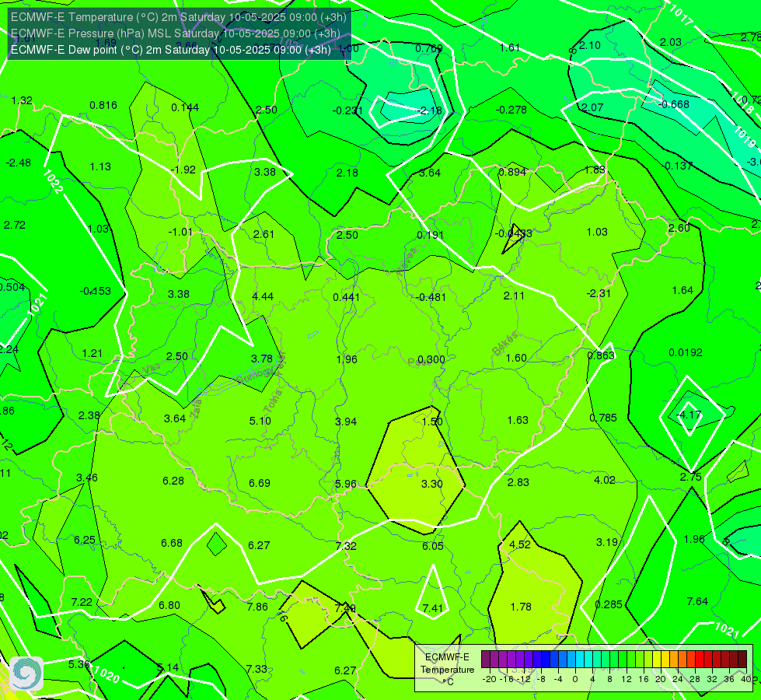Click the dew point value 1.64
Image resolution: width=761 pixels, height=700 pixels.
682,290
